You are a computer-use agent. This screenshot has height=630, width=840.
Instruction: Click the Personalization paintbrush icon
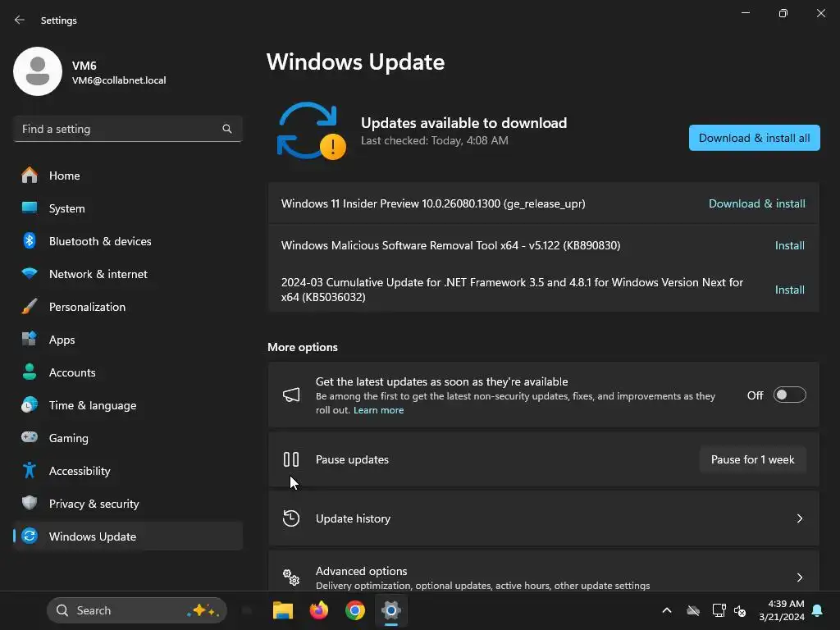pyautogui.click(x=30, y=307)
